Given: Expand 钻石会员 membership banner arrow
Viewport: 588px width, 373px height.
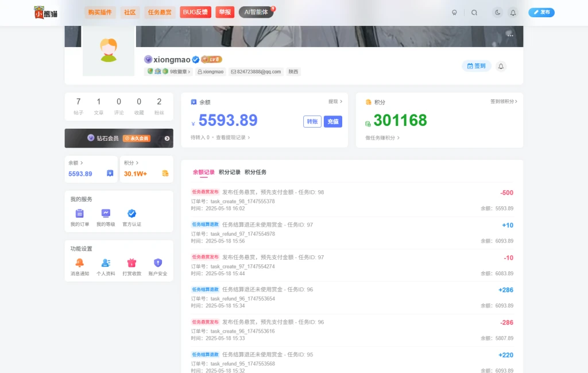Looking at the screenshot, I should (x=167, y=138).
